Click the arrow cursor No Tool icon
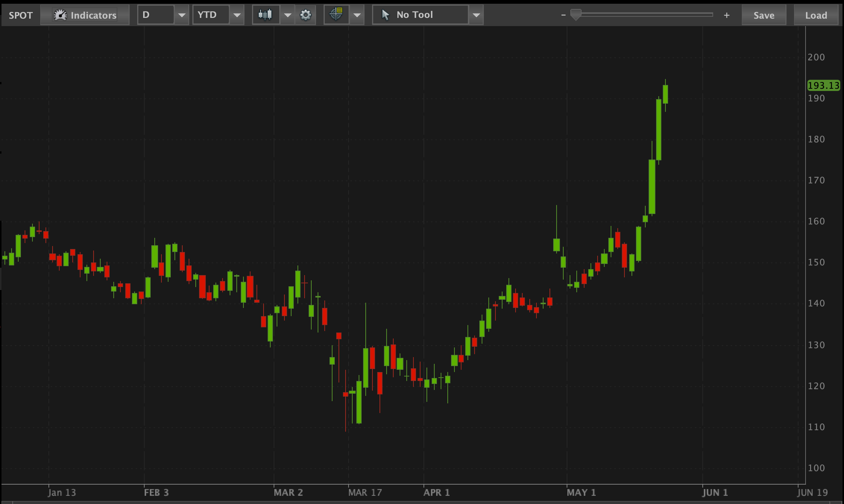 385,15
